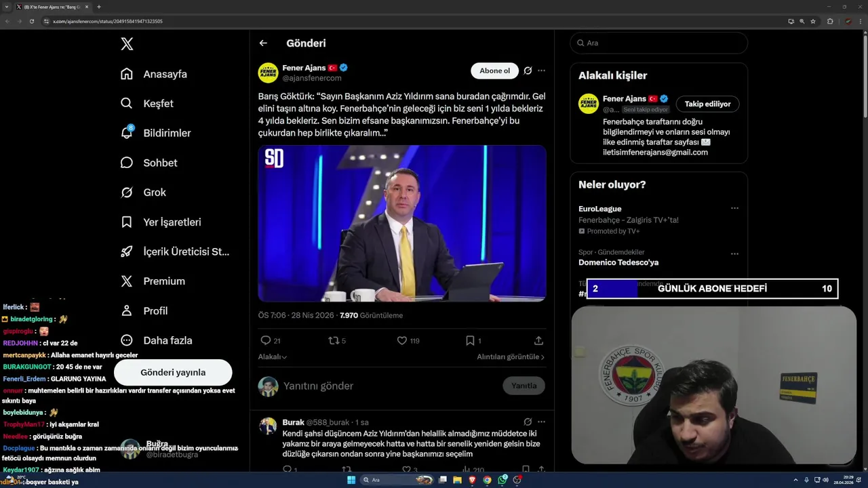
Task: Open Chrome from taskbar
Action: point(487,480)
